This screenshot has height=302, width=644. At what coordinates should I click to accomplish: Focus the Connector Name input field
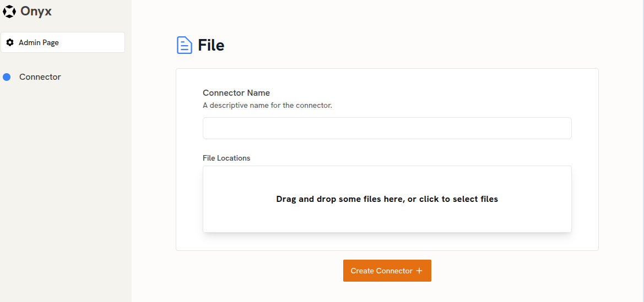pos(387,128)
